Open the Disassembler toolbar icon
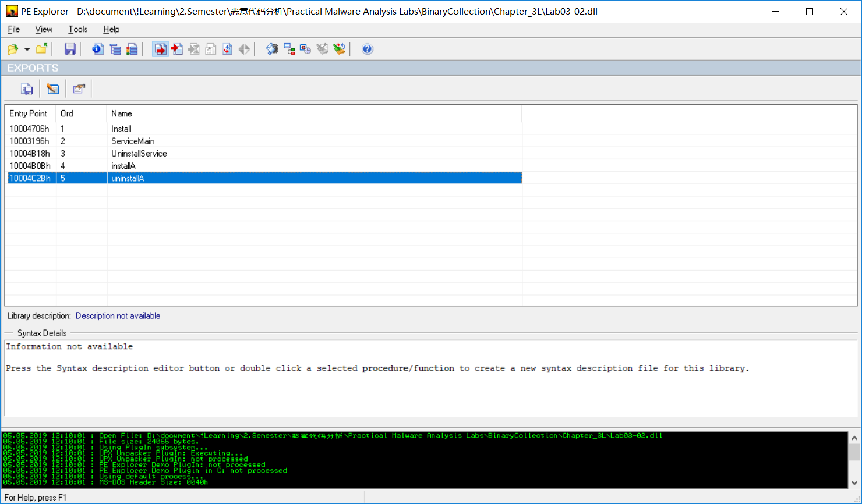 (272, 49)
